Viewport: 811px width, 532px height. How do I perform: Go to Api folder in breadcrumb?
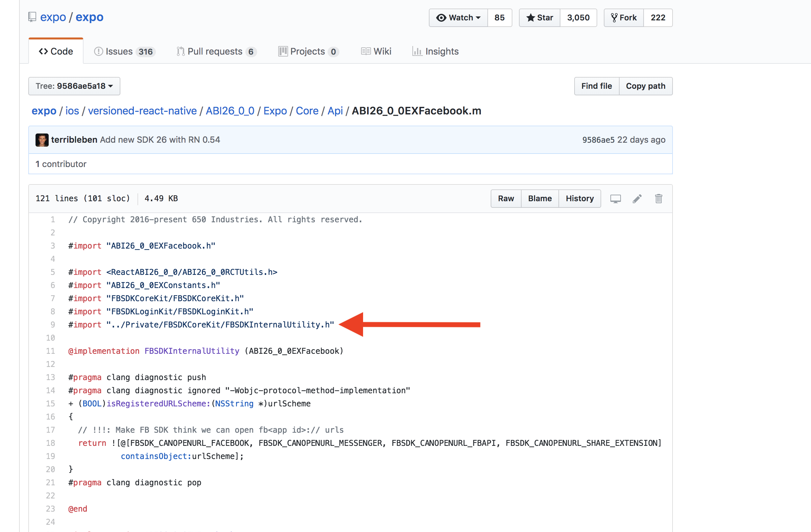tap(335, 111)
